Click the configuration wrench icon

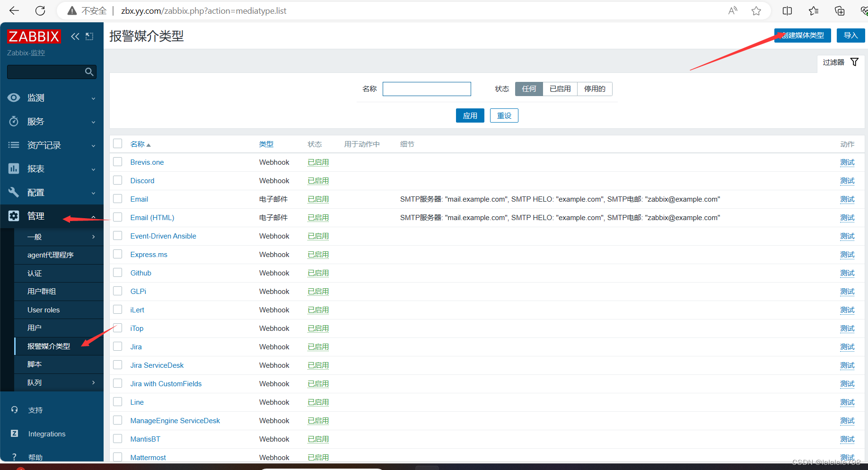(x=14, y=192)
